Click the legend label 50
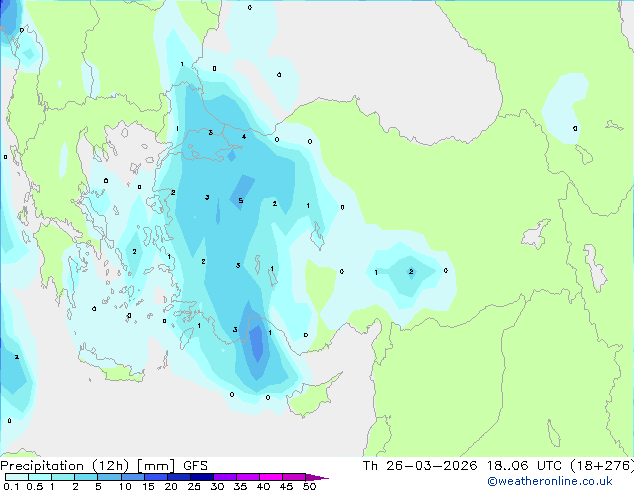Screen dimensions: 634x490 309,486
